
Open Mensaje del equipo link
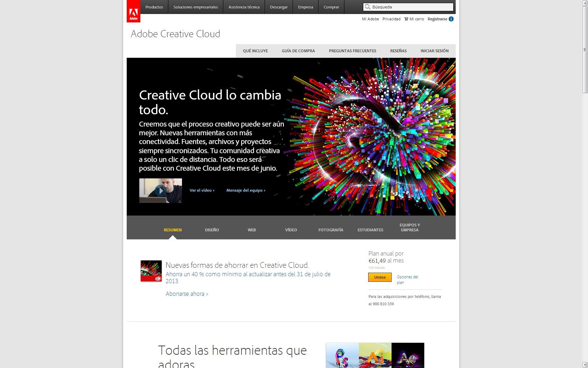click(246, 190)
